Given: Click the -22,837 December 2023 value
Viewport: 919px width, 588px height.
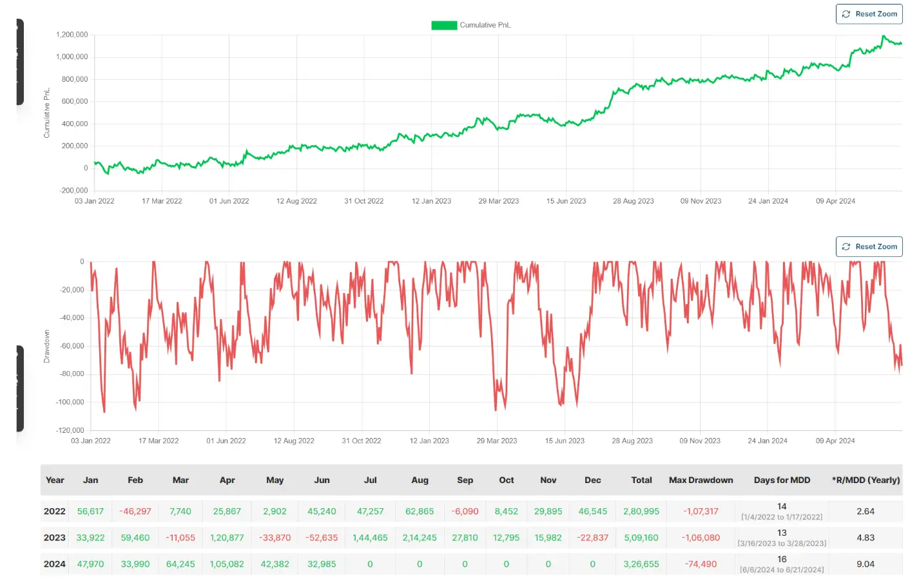Looking at the screenshot, I should point(593,538).
